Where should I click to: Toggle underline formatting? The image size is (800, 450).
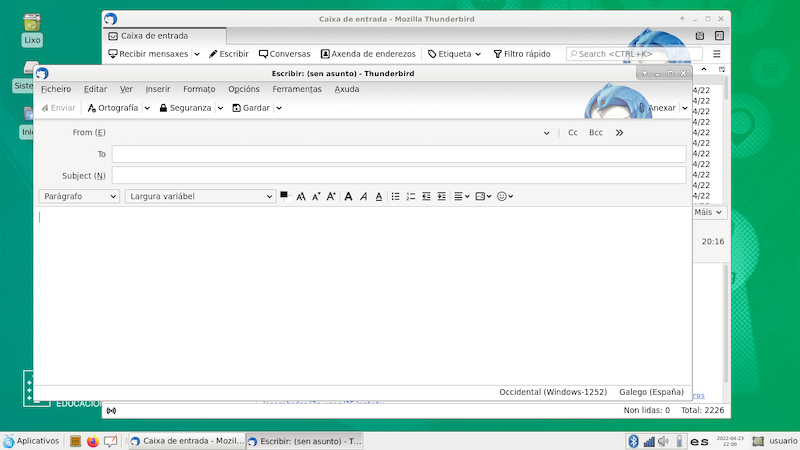click(379, 196)
